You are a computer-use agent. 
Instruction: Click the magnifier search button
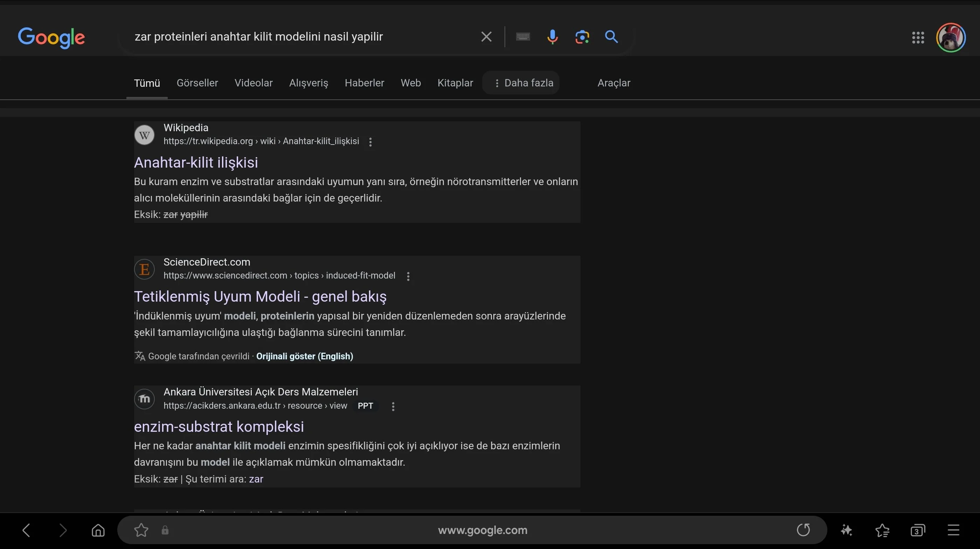coord(611,36)
